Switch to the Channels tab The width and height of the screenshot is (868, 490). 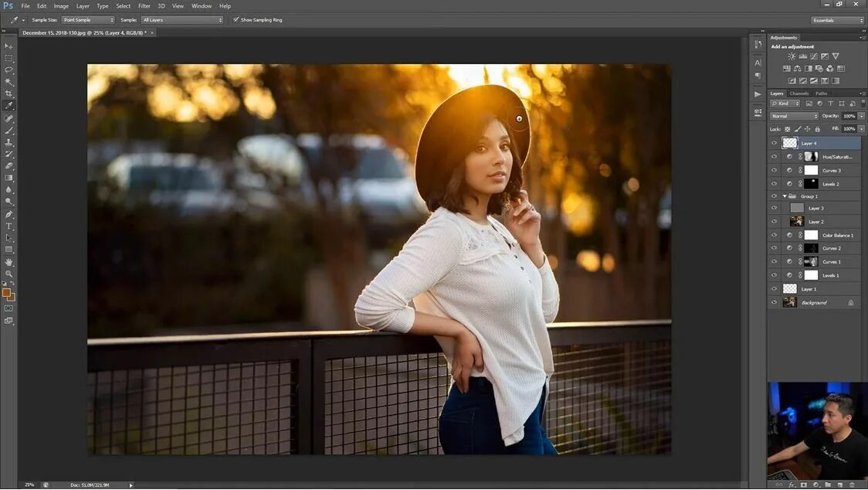point(798,94)
